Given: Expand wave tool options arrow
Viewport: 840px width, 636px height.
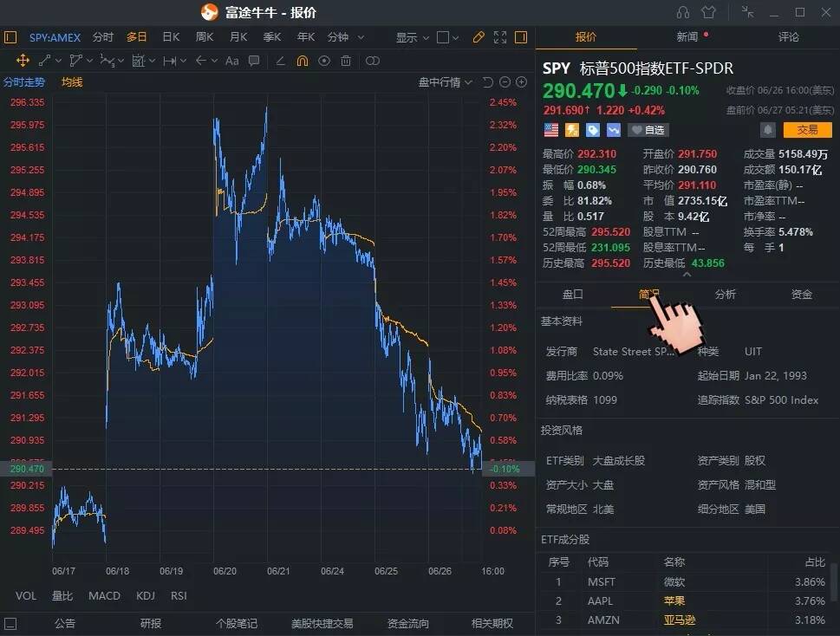Looking at the screenshot, I should tap(120, 61).
